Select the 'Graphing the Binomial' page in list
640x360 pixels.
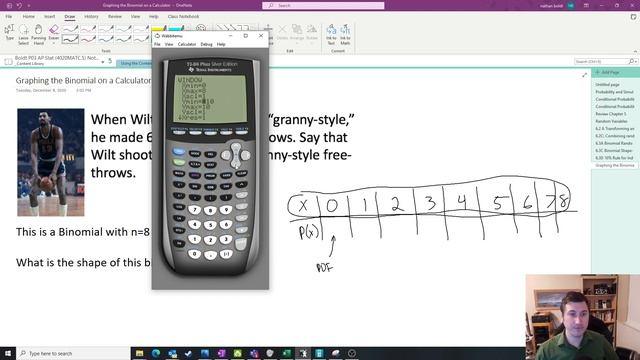(614, 165)
